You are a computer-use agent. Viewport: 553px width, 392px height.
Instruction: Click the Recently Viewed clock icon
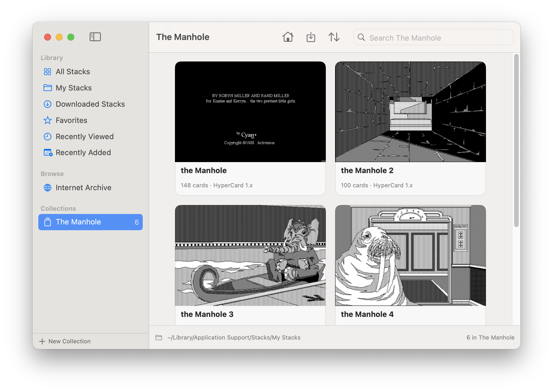pyautogui.click(x=48, y=137)
